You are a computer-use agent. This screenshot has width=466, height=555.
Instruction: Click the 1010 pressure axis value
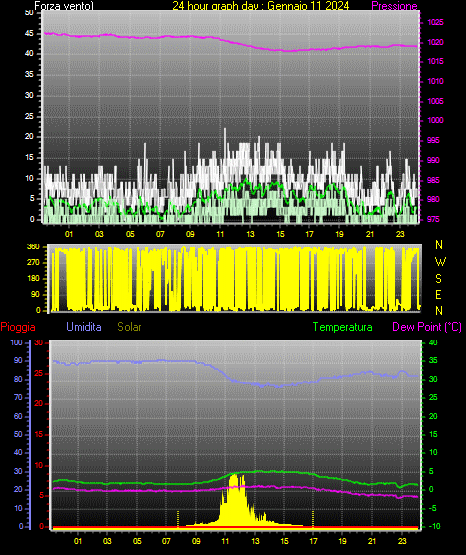click(x=435, y=81)
